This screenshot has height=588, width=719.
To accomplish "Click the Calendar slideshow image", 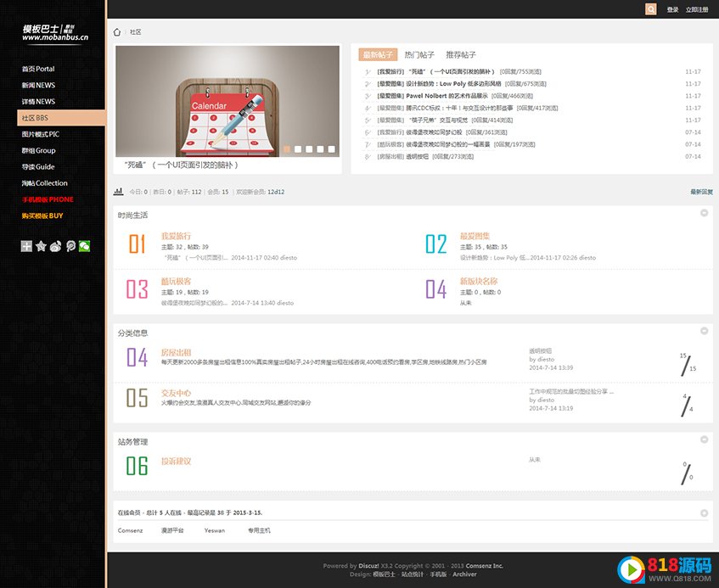I will click(227, 101).
